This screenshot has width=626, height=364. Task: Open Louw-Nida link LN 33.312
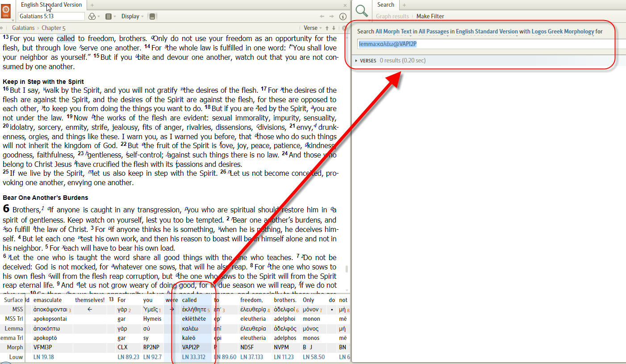pyautogui.click(x=194, y=357)
